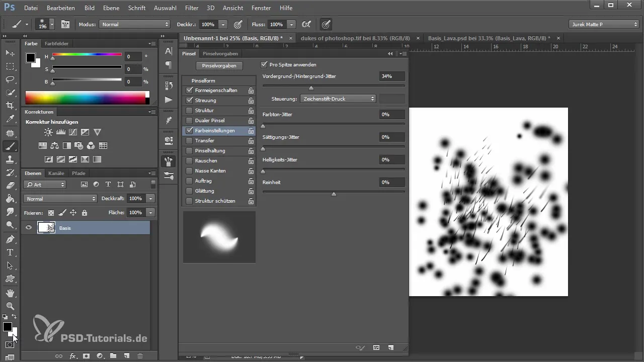Screen dimensions: 644x362
Task: Click Vordergrund-/Hintergrund-Jitter slider handle
Action: coord(311,88)
